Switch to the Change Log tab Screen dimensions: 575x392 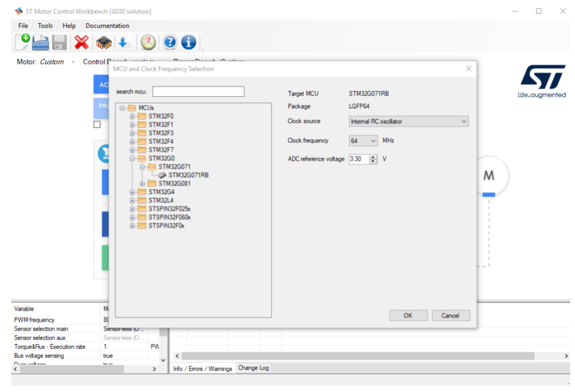click(x=253, y=368)
